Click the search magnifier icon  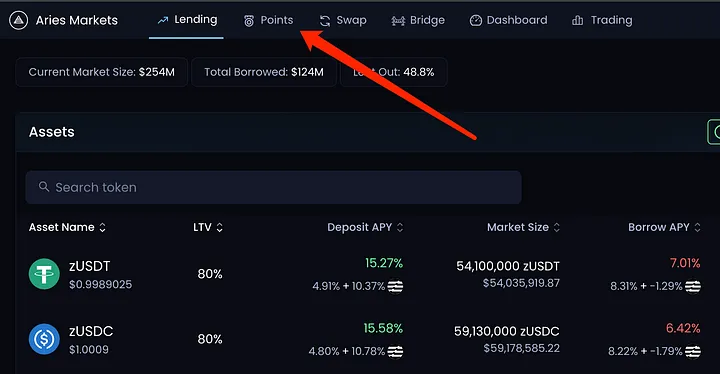44,187
